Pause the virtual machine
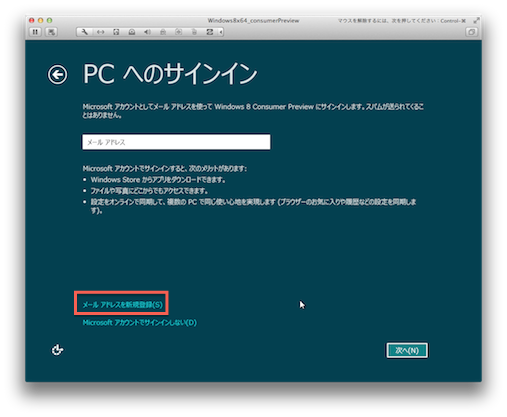Image resolution: width=507 pixels, height=417 pixels. pos(35,32)
